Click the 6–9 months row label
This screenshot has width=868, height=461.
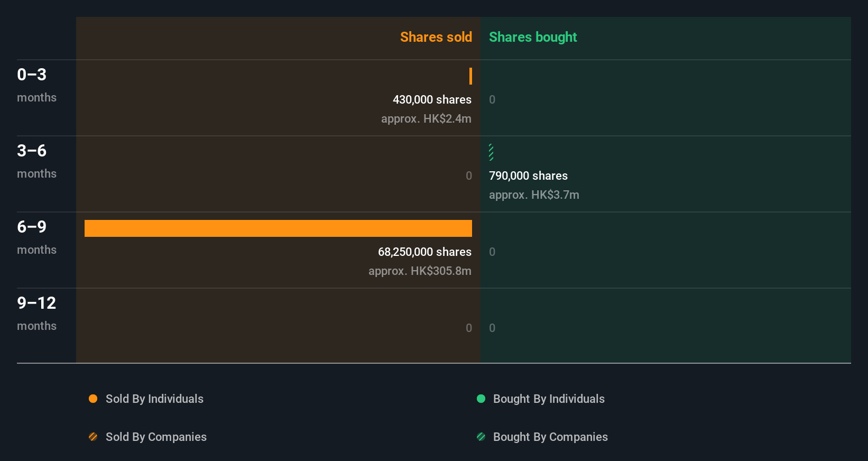[x=36, y=237]
